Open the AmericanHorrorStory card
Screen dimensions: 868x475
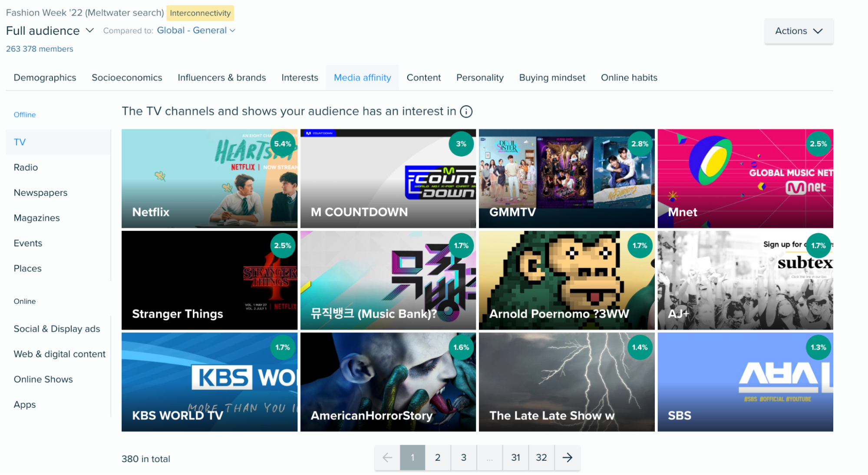coord(388,382)
